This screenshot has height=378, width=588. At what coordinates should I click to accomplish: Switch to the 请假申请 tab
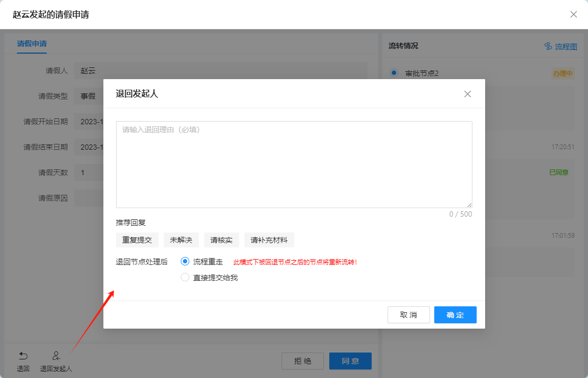[x=32, y=44]
